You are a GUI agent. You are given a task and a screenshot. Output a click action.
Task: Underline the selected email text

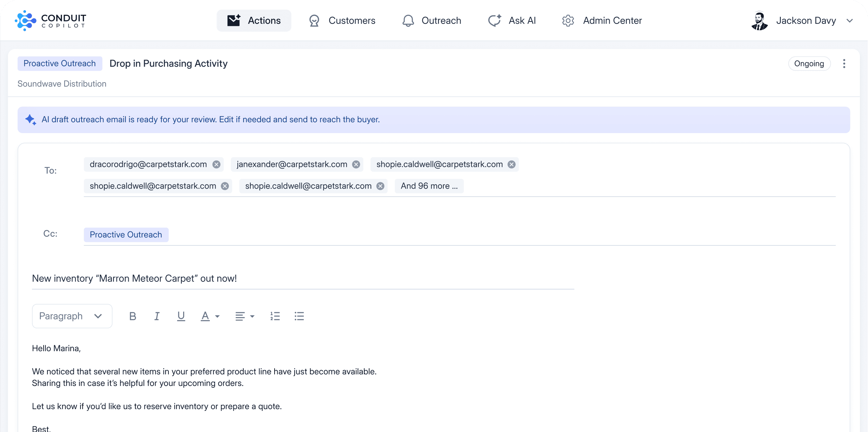181,316
